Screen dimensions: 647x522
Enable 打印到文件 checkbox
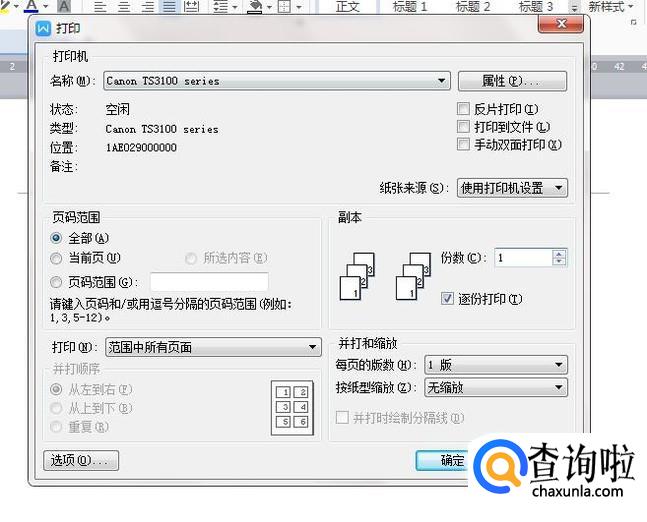463,127
